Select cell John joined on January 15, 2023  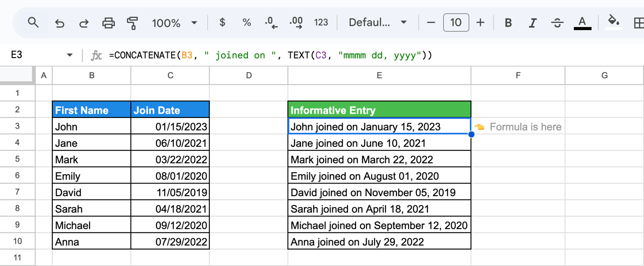380,126
